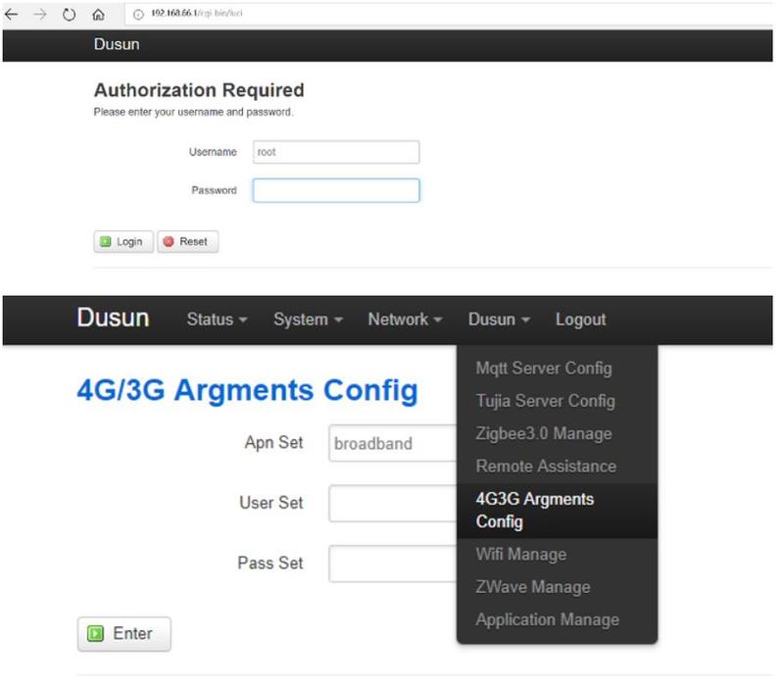
Task: Click the Username label
Action: pyautogui.click(x=213, y=152)
